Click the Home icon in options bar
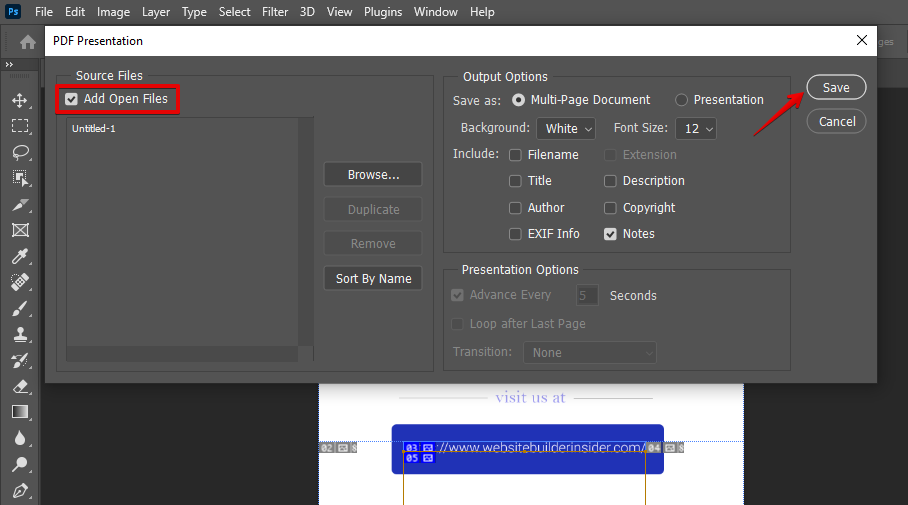Image resolution: width=908 pixels, height=505 pixels. pos(28,42)
